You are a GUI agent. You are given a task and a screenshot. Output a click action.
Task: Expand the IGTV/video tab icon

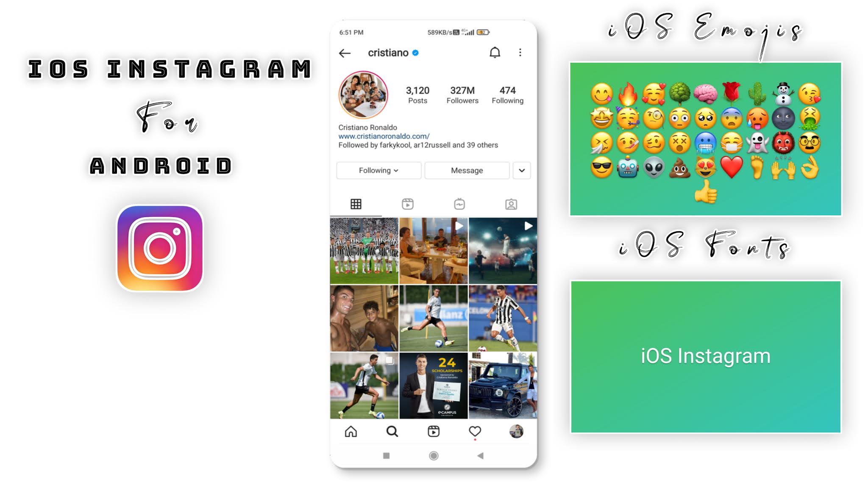coord(459,204)
